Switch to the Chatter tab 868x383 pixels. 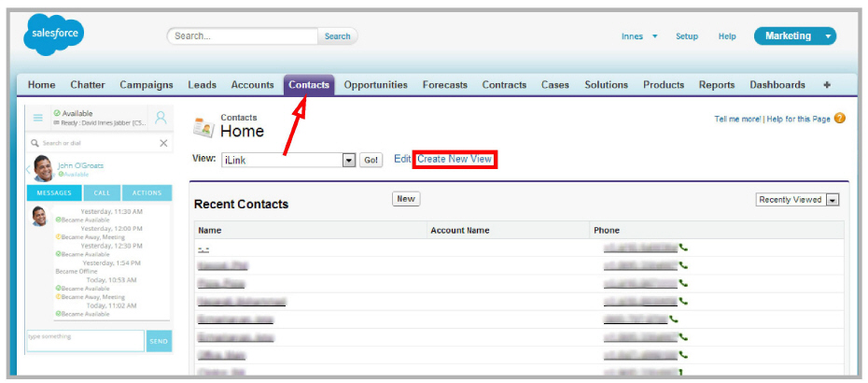88,85
